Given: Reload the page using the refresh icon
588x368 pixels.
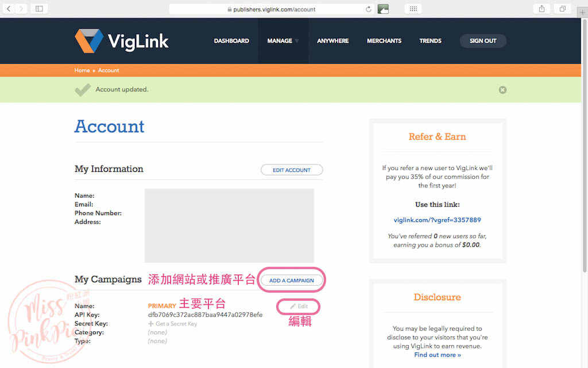Looking at the screenshot, I should pyautogui.click(x=367, y=9).
